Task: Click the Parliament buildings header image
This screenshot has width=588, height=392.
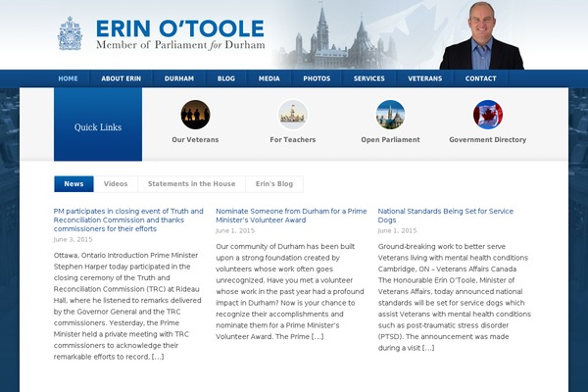Action: 335,37
